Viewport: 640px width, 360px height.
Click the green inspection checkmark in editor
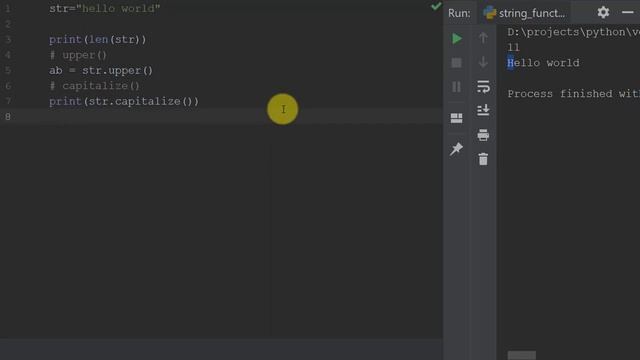pyautogui.click(x=436, y=6)
